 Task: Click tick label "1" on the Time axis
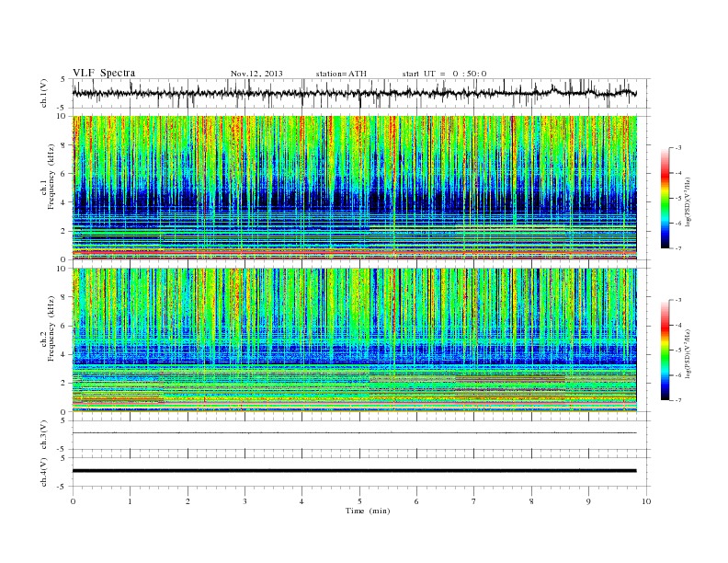(130, 501)
